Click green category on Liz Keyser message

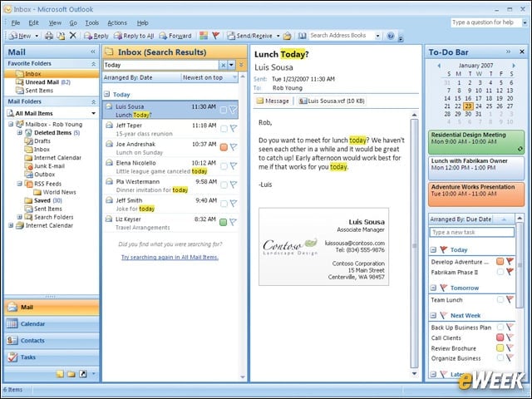pyautogui.click(x=224, y=222)
